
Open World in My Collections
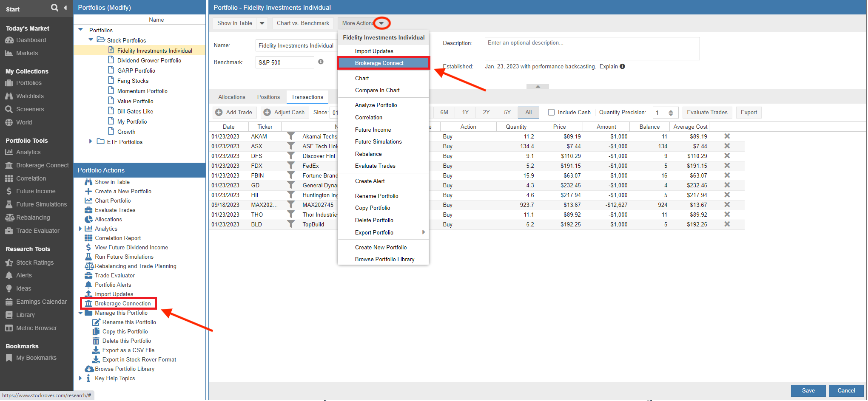click(24, 122)
